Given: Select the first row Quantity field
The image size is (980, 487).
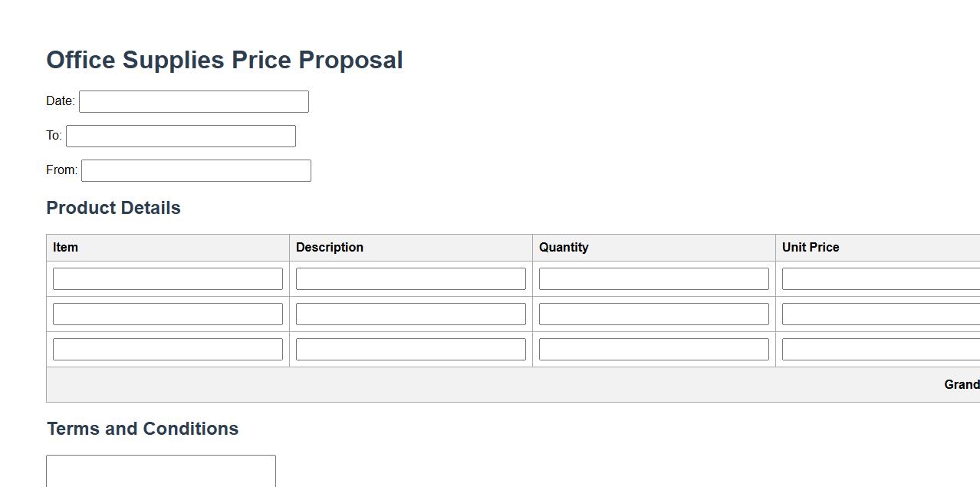Looking at the screenshot, I should pyautogui.click(x=653, y=278).
